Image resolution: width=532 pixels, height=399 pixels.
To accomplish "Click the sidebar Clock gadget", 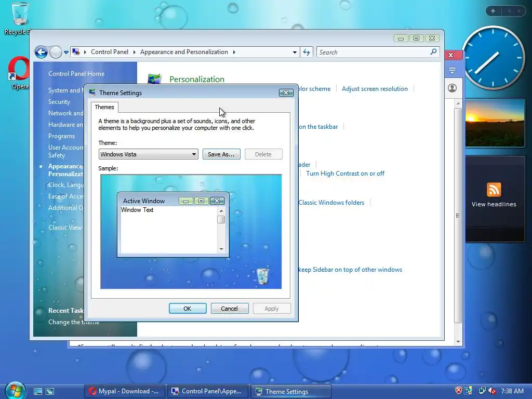I will pyautogui.click(x=494, y=58).
